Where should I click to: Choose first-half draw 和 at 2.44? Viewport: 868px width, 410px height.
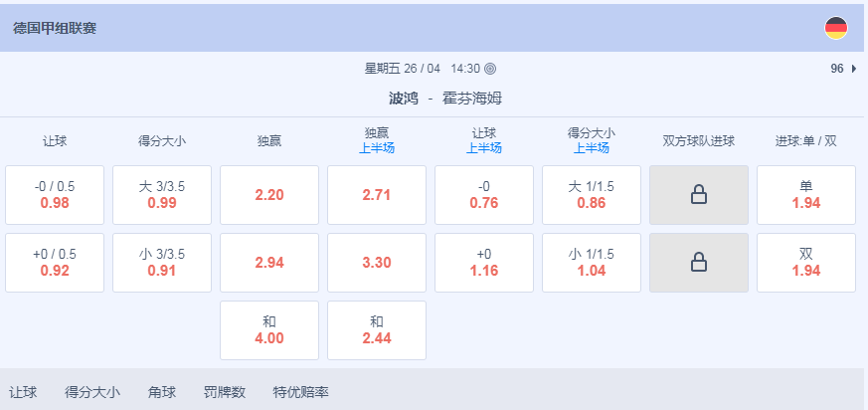[377, 330]
